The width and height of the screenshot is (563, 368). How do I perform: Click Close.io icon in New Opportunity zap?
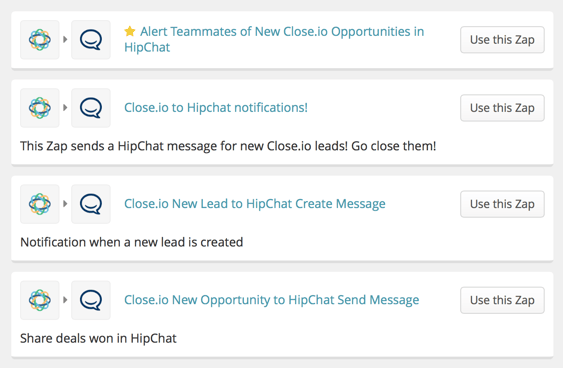click(40, 300)
